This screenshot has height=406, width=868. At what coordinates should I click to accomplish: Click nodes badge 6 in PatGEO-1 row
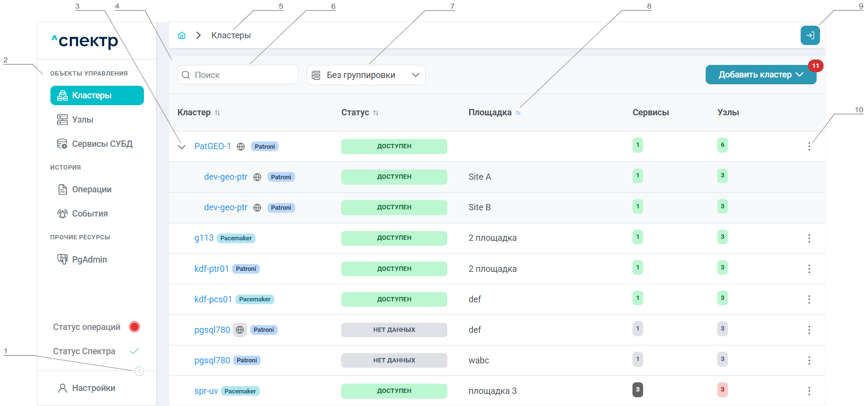tap(722, 145)
